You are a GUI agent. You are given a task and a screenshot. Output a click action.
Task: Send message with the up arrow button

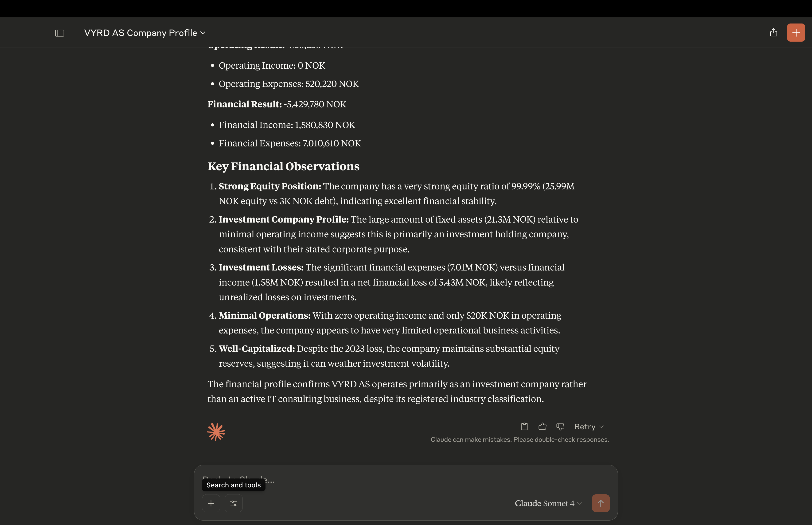pyautogui.click(x=600, y=503)
